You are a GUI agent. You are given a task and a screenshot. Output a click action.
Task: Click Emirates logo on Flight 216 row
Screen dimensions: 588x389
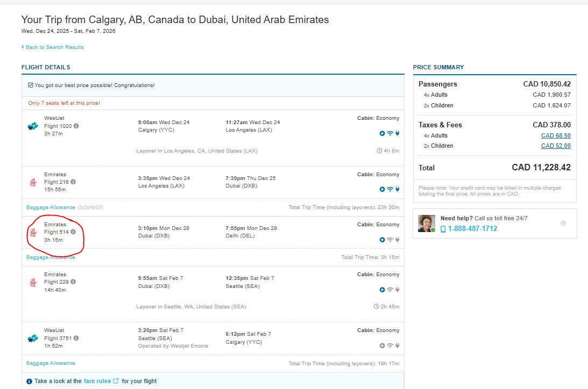tap(33, 182)
